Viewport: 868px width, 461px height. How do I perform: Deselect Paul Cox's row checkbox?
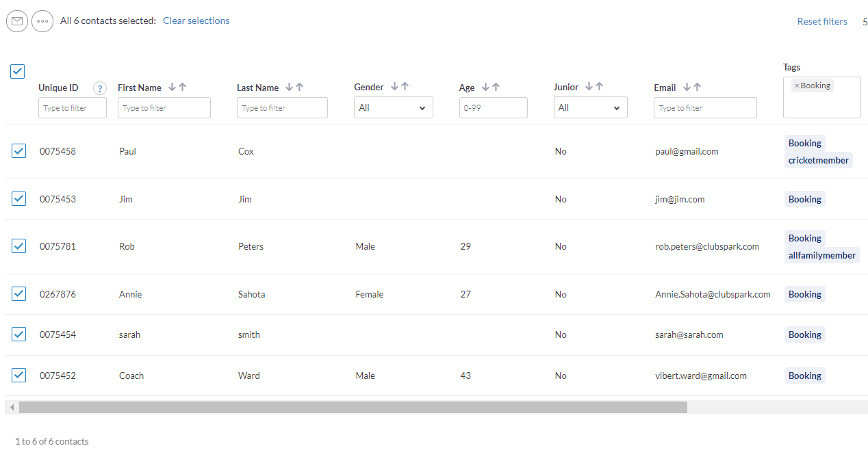(19, 151)
